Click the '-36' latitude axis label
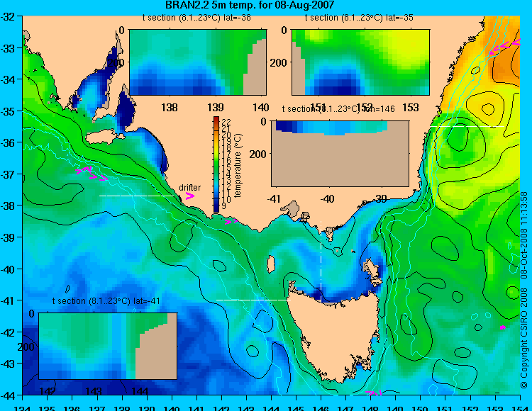 8,142
